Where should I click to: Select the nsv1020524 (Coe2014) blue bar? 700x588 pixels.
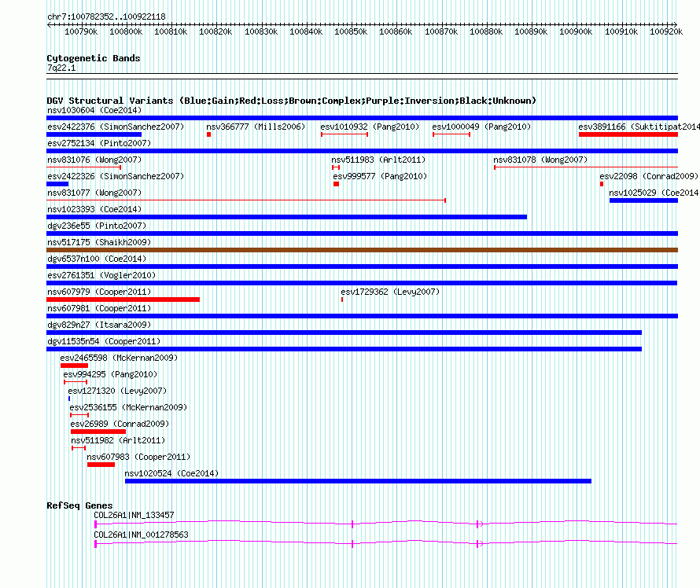coord(358,481)
